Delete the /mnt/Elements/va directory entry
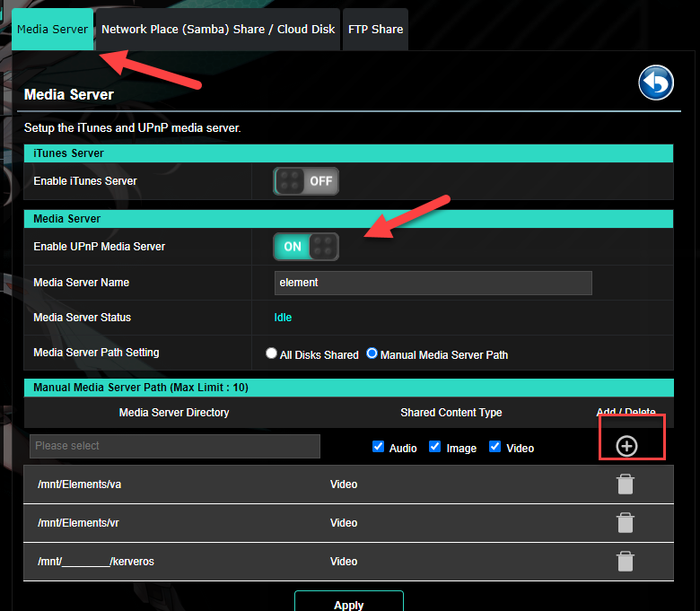Viewport: 700px width, 611px height. click(626, 484)
